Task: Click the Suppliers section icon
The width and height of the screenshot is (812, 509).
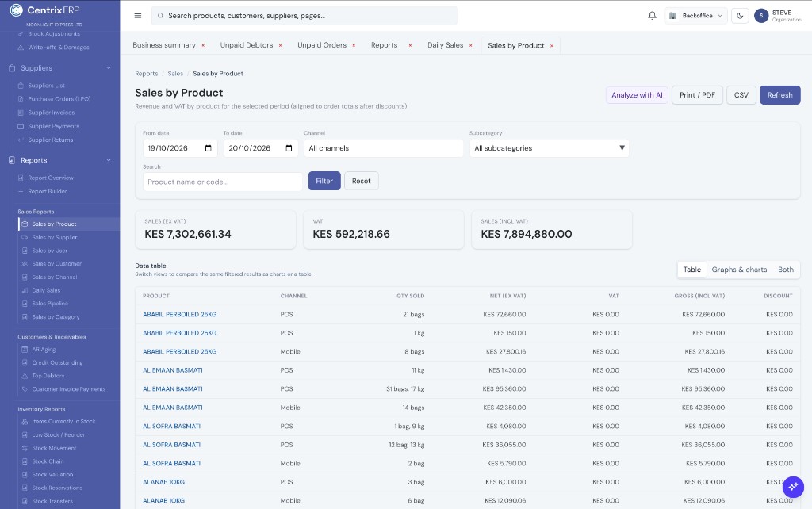Action: click(x=12, y=68)
